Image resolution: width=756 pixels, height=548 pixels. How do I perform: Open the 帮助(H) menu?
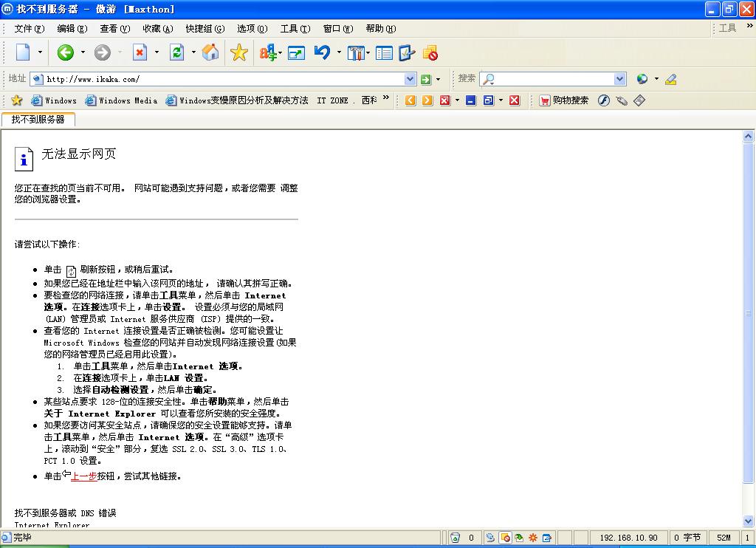tap(381, 29)
